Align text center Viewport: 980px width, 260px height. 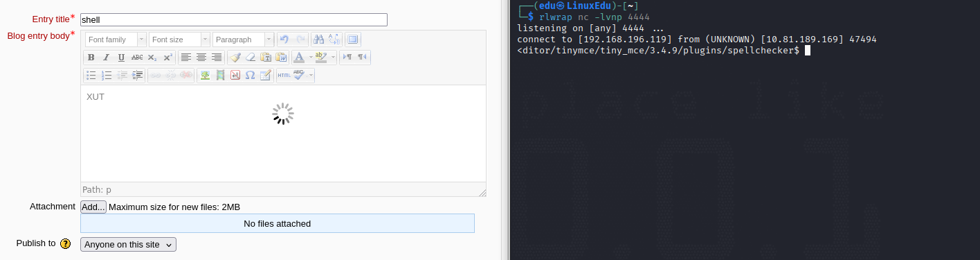201,58
